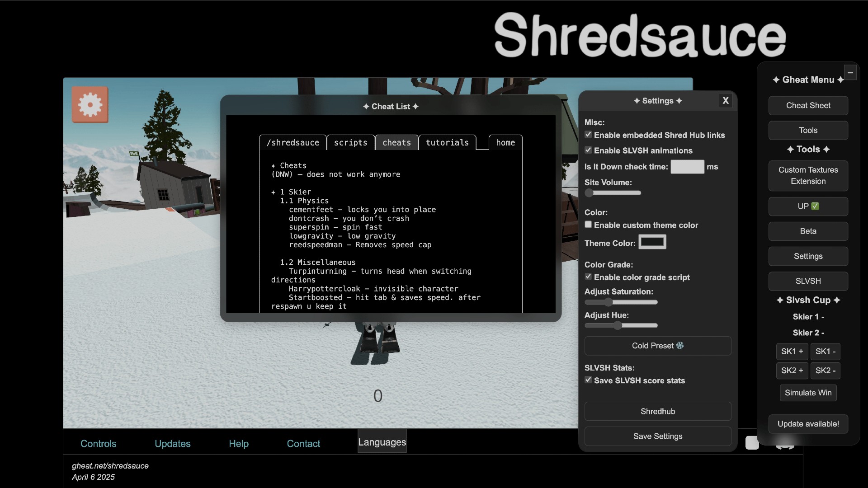This screenshot has width=868, height=488.
Task: Toggle Enable color grade script checkbox
Action: click(588, 277)
